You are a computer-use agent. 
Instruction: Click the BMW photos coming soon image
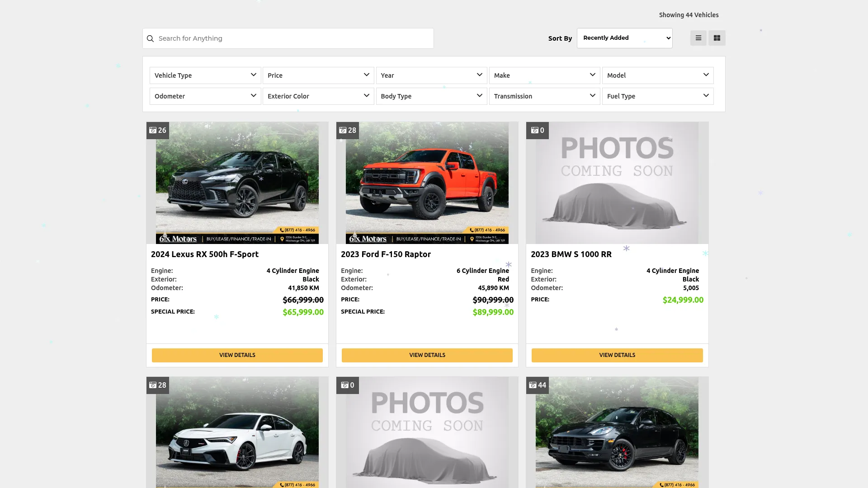pos(617,183)
